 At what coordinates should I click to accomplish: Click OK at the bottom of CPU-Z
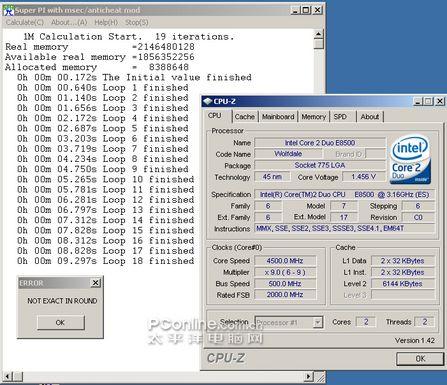(x=420, y=359)
